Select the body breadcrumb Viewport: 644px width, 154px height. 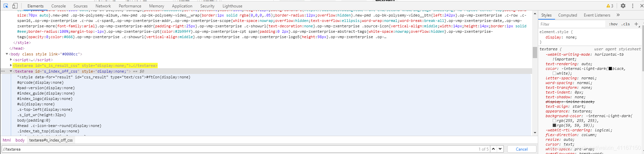(20, 140)
